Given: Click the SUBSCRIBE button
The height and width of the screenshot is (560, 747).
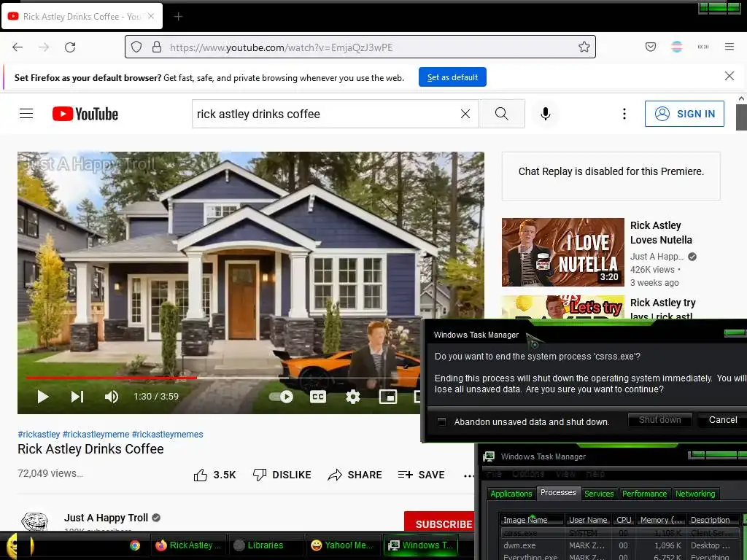Looking at the screenshot, I should (x=438, y=521).
